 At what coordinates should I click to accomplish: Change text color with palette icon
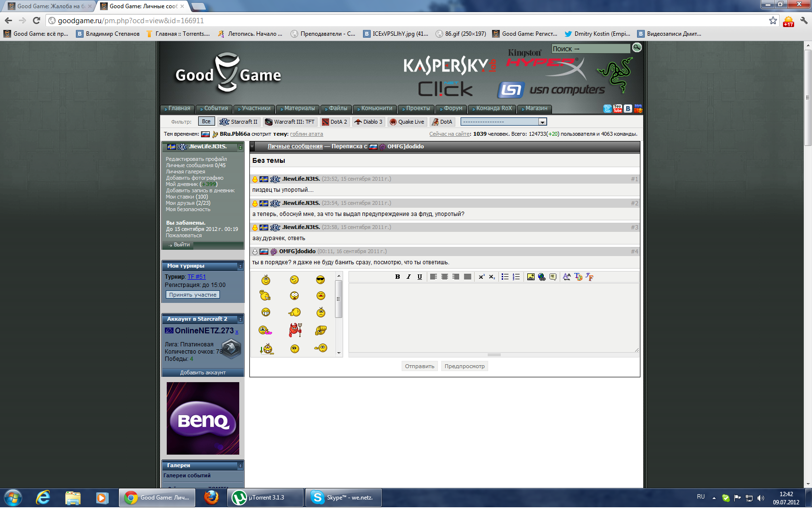(578, 277)
